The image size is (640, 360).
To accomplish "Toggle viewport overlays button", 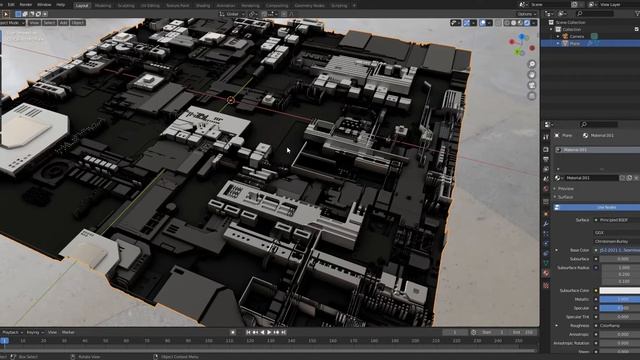I will click(483, 23).
